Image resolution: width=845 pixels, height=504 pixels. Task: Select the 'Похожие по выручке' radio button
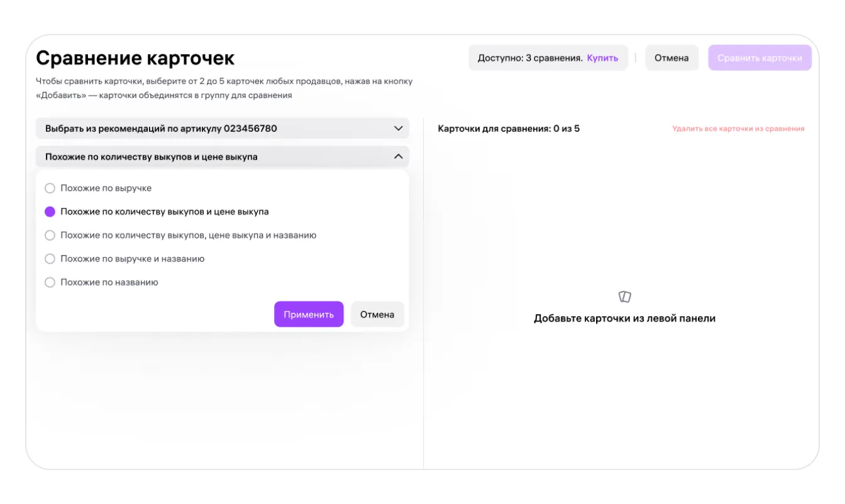pyautogui.click(x=50, y=188)
